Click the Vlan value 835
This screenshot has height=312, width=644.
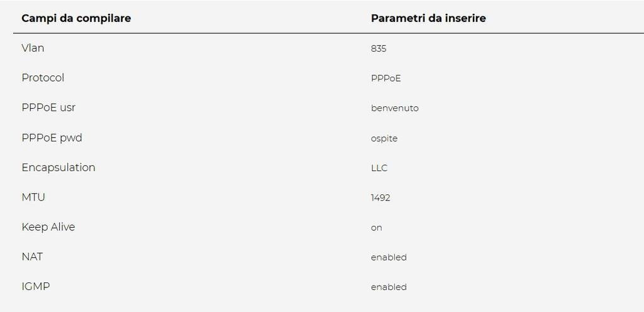(379, 48)
